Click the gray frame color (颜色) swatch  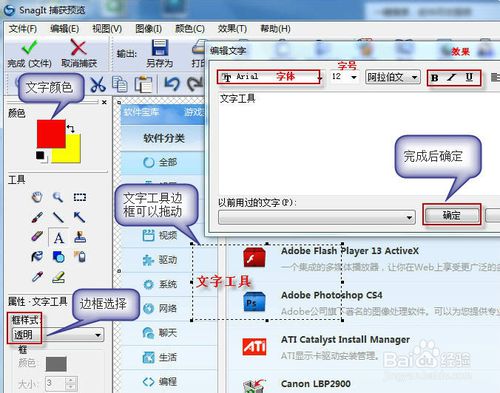tap(56, 364)
